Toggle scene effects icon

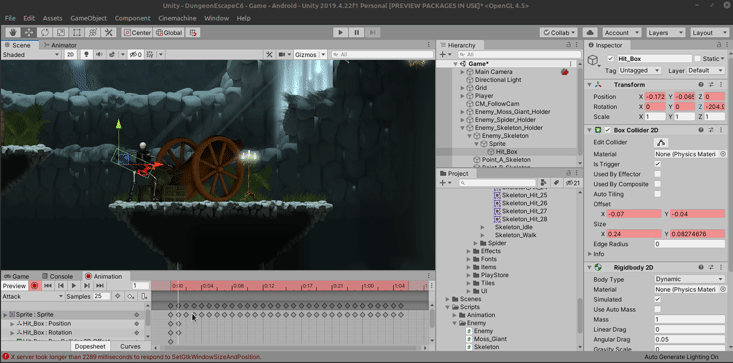112,55
